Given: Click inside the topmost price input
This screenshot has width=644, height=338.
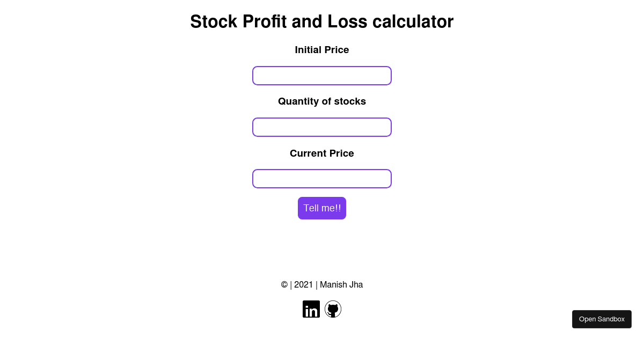Looking at the screenshot, I should click(x=322, y=76).
